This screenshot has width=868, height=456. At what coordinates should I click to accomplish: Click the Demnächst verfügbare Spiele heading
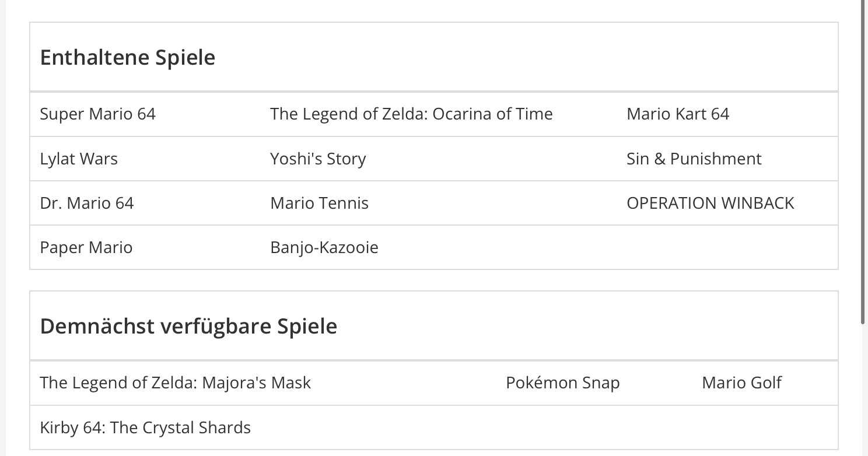pyautogui.click(x=188, y=326)
